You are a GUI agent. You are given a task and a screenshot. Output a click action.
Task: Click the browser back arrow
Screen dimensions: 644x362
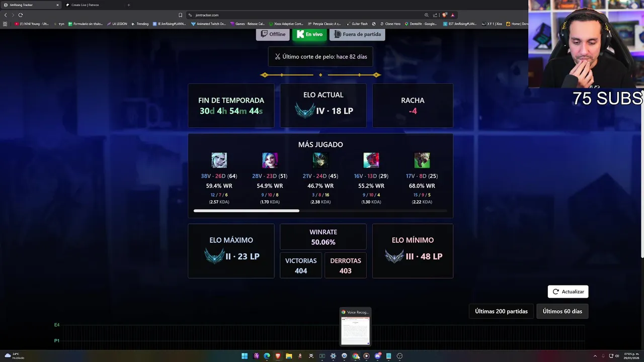pos(6,15)
